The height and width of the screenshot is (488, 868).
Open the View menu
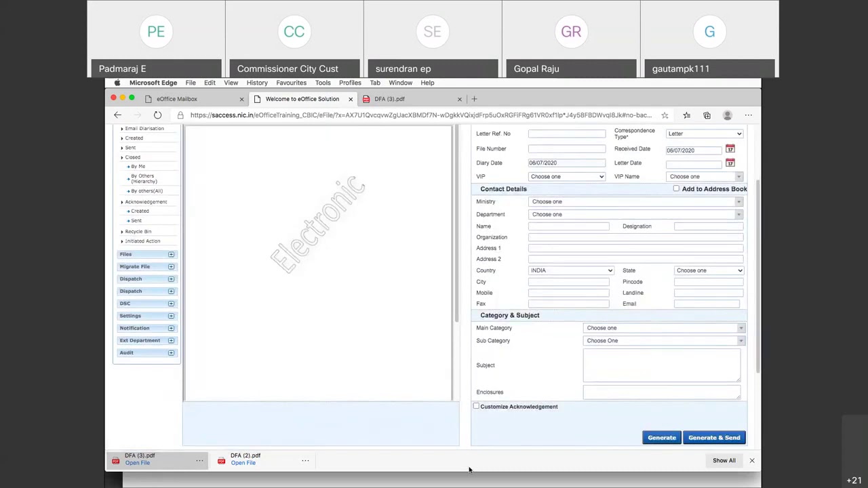231,83
